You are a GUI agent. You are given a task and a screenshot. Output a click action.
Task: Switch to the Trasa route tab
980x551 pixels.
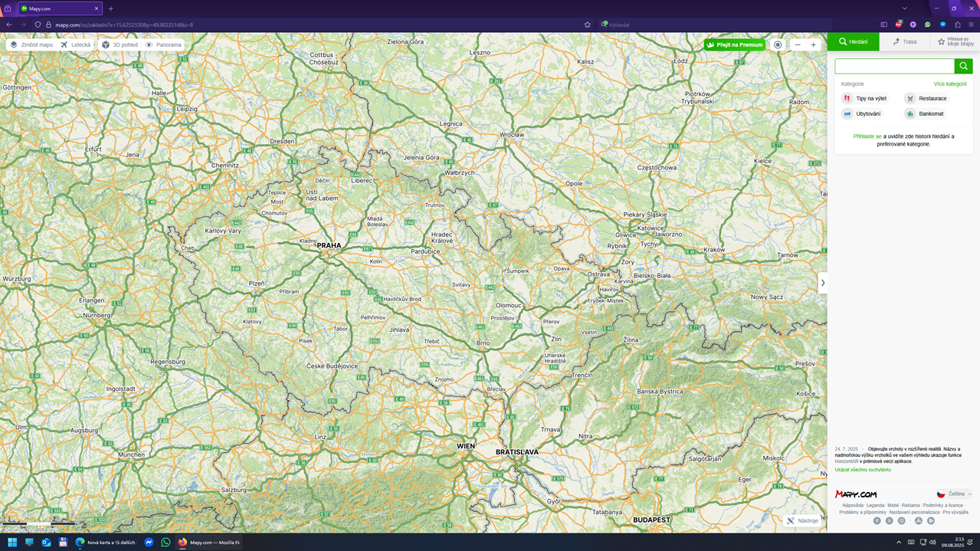tap(904, 42)
